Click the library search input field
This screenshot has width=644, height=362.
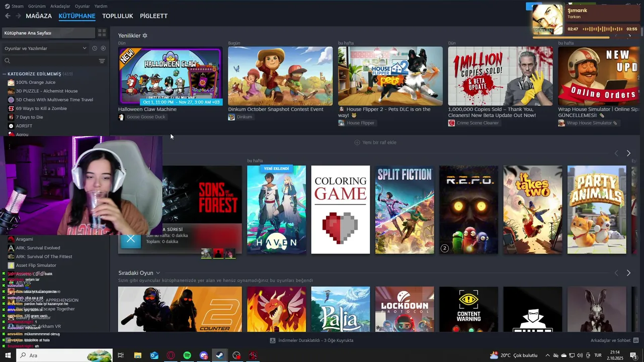54,61
